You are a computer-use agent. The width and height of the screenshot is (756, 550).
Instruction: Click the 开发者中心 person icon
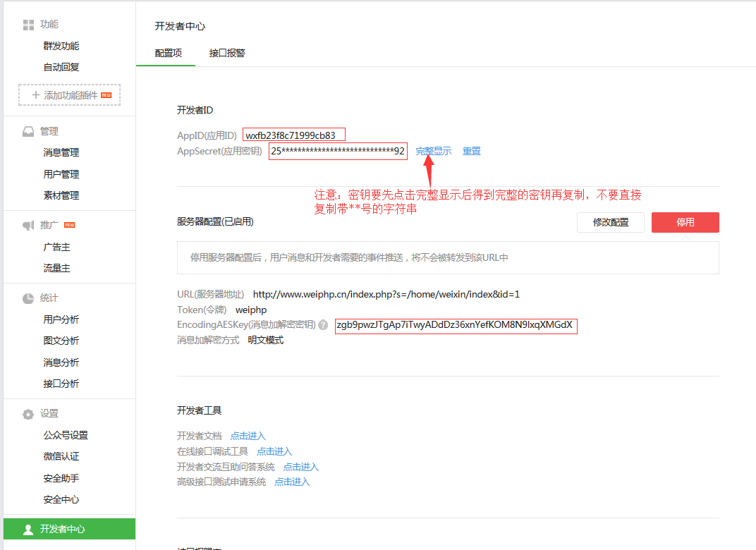coord(28,529)
